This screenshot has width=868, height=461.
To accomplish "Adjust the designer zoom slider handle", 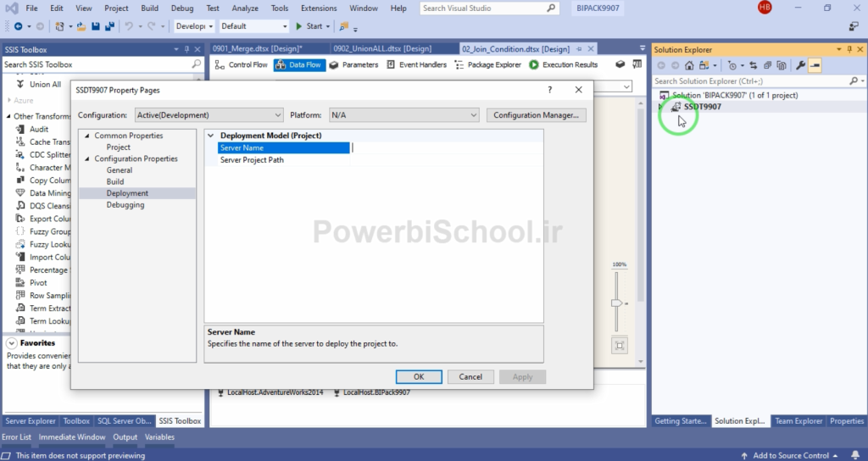I will 618,303.
